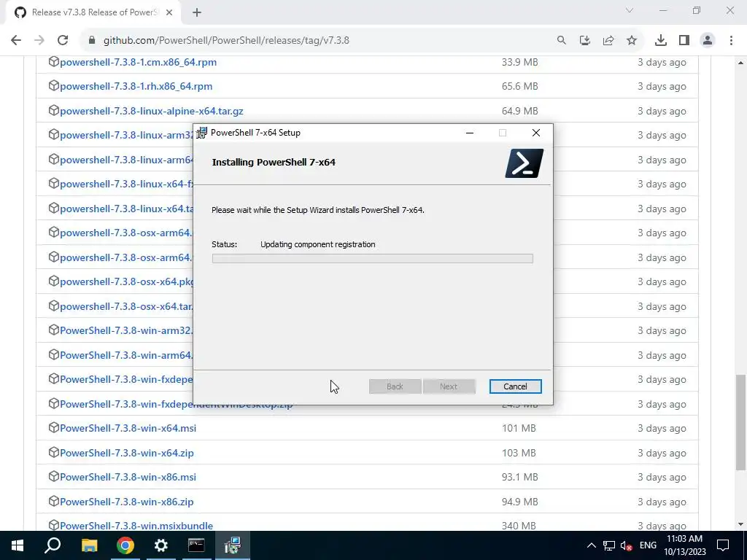747x560 pixels.
Task: Click the package icon beside win-x64.msi
Action: [x=54, y=427]
